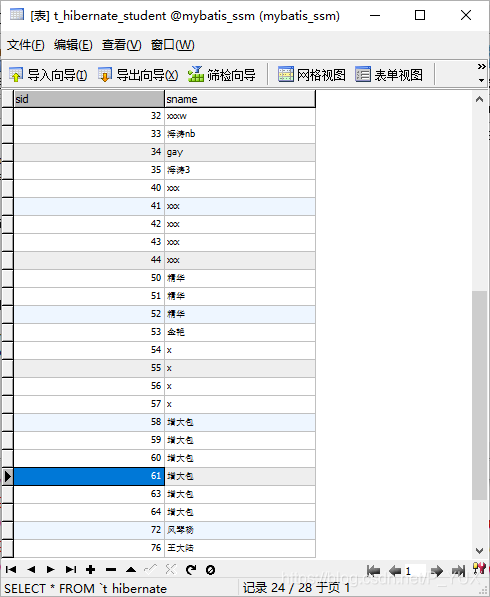Image resolution: width=490 pixels, height=597 pixels.
Task: Click the stop query icon
Action: click(x=210, y=570)
